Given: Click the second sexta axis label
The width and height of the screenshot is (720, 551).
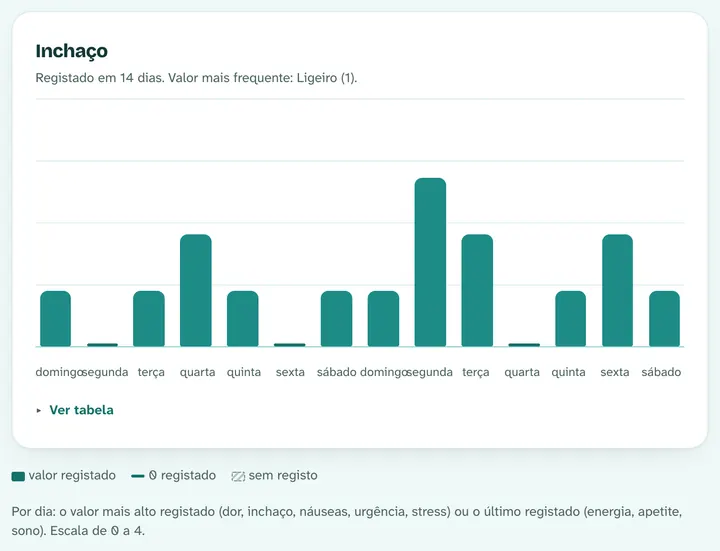Looking at the screenshot, I should click(x=615, y=372).
